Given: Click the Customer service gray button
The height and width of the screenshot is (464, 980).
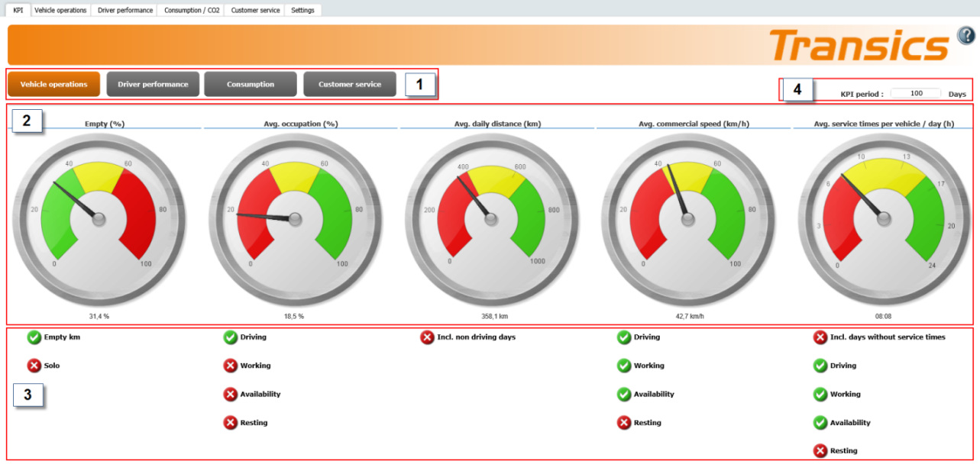Looking at the screenshot, I should click(349, 84).
